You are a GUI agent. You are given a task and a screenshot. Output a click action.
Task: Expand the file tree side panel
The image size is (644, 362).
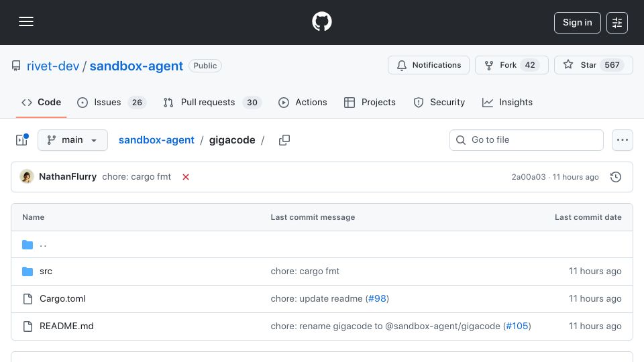[x=21, y=140]
